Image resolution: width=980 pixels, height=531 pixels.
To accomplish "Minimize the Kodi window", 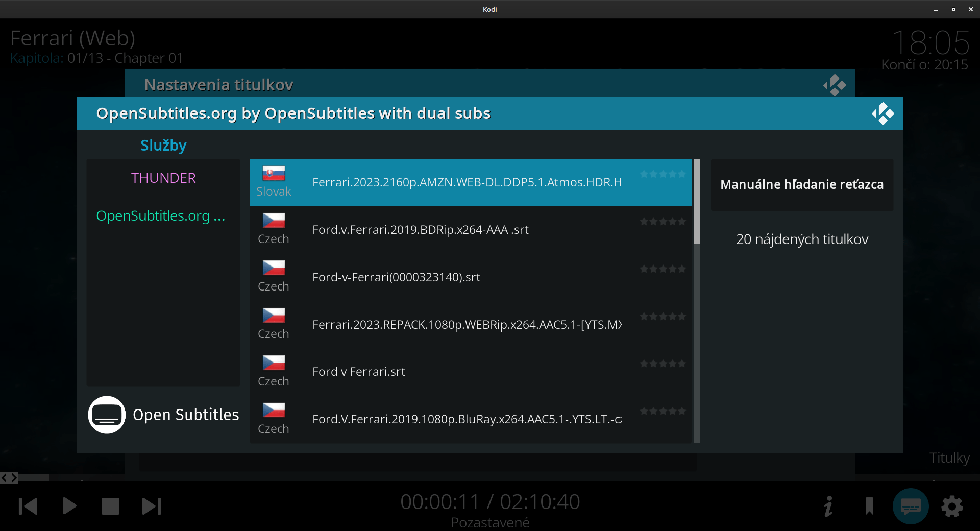I will (x=936, y=9).
